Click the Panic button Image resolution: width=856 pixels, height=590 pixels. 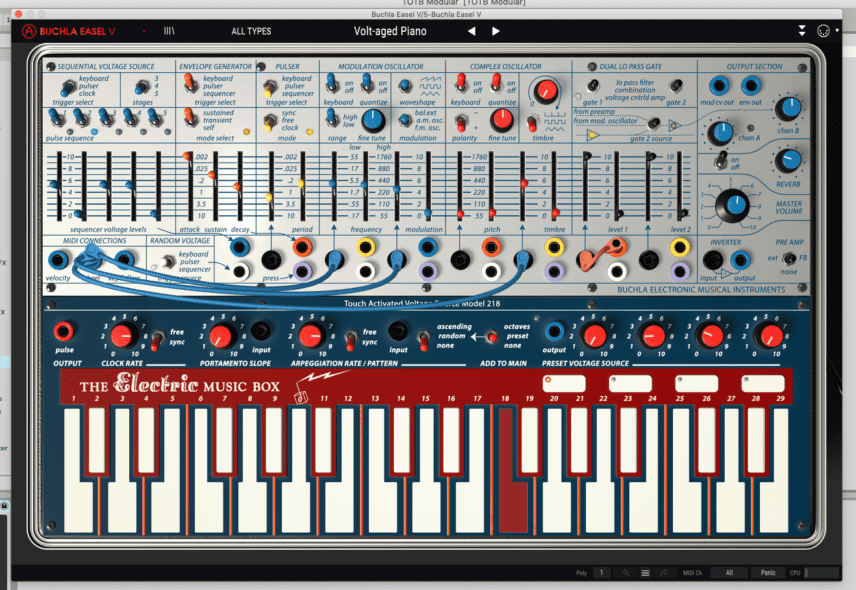[768, 573]
